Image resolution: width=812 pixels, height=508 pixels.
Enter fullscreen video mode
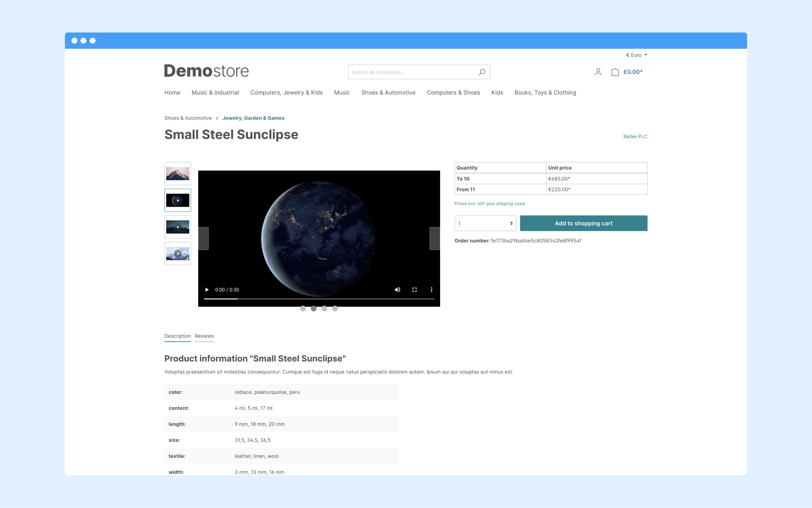414,289
